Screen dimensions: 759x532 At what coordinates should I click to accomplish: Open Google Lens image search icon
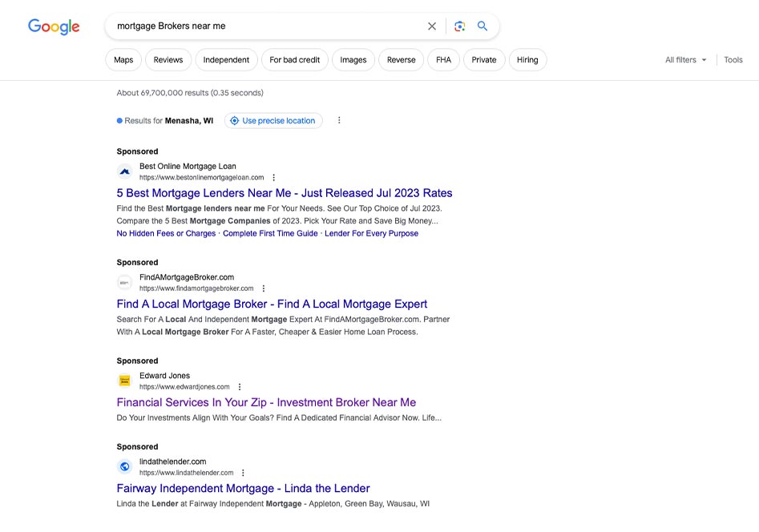click(x=459, y=26)
